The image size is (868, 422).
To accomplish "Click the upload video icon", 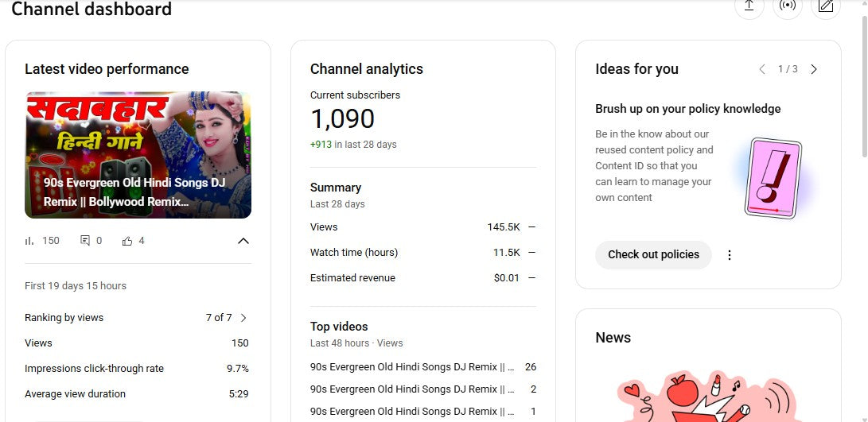I will click(x=749, y=6).
